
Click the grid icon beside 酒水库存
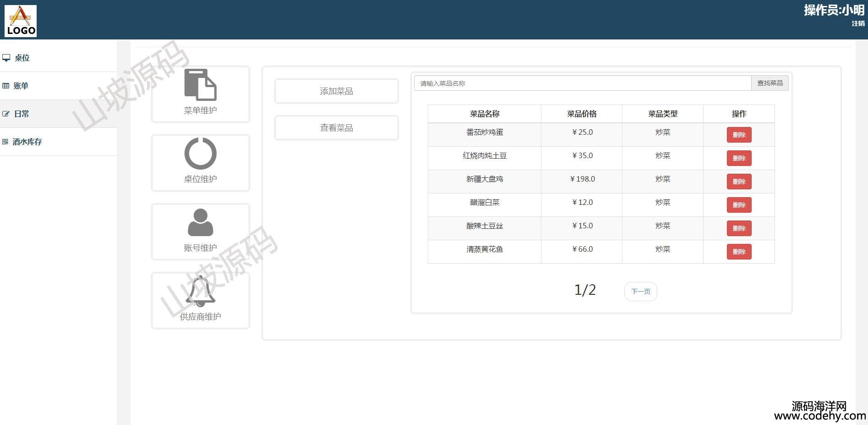click(x=5, y=142)
